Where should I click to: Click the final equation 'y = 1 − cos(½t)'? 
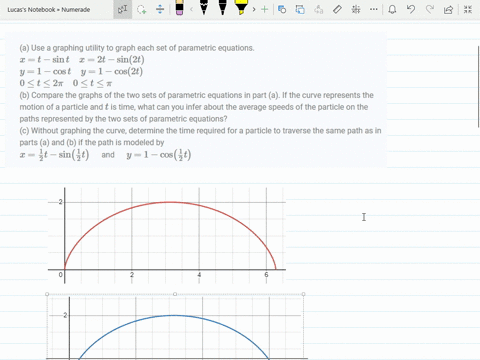(159, 155)
